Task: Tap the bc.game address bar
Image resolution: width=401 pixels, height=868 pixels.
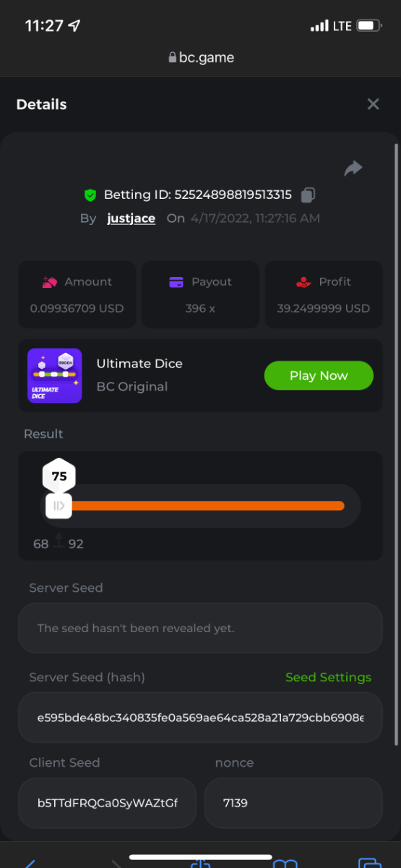Action: pyautogui.click(x=200, y=58)
